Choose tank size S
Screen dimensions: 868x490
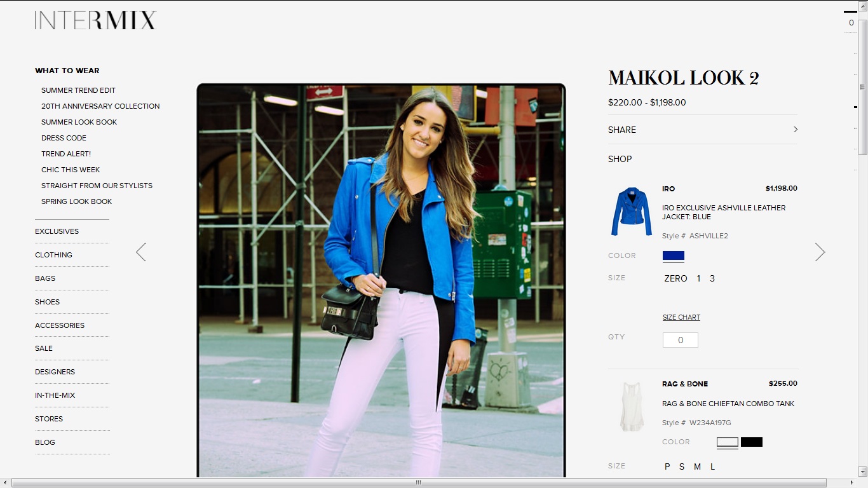(x=682, y=466)
